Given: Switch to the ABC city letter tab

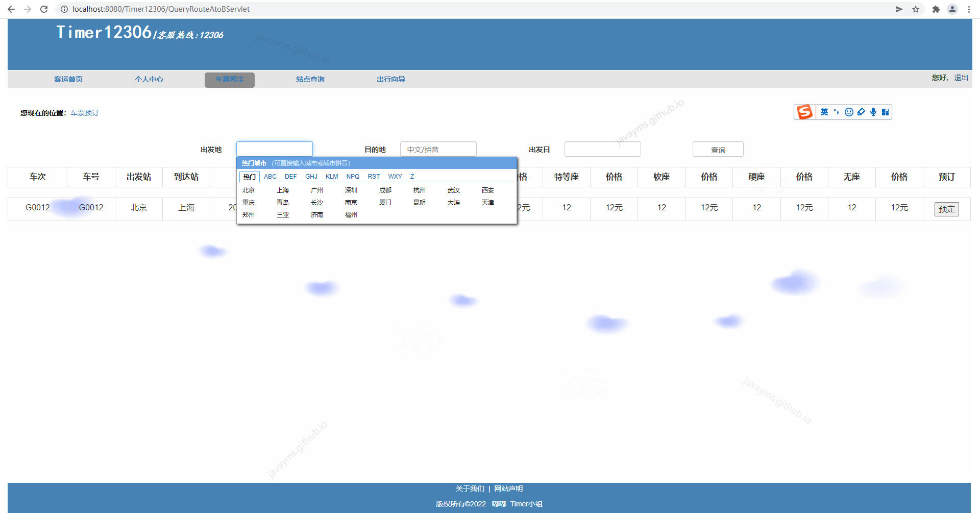Looking at the screenshot, I should (270, 176).
